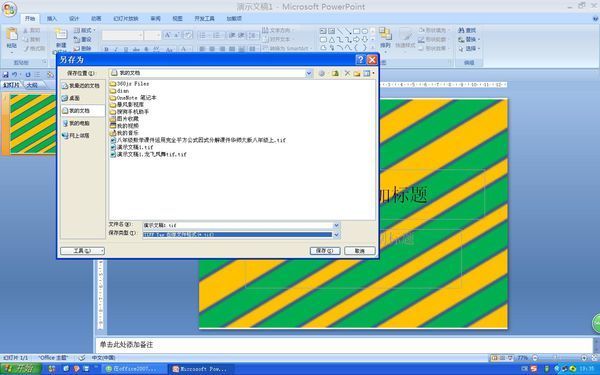Select the 我的音乐 folder
Screen dimensions: 600x375
pyautogui.click(x=124, y=133)
